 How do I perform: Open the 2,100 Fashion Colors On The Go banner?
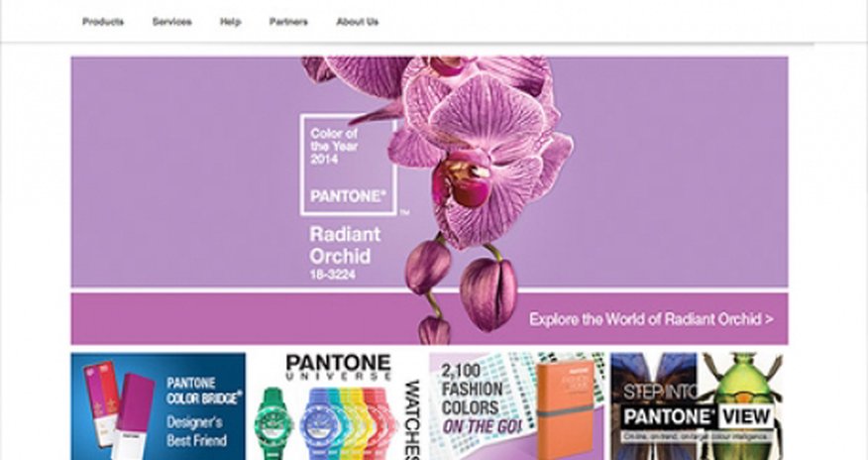(x=517, y=406)
